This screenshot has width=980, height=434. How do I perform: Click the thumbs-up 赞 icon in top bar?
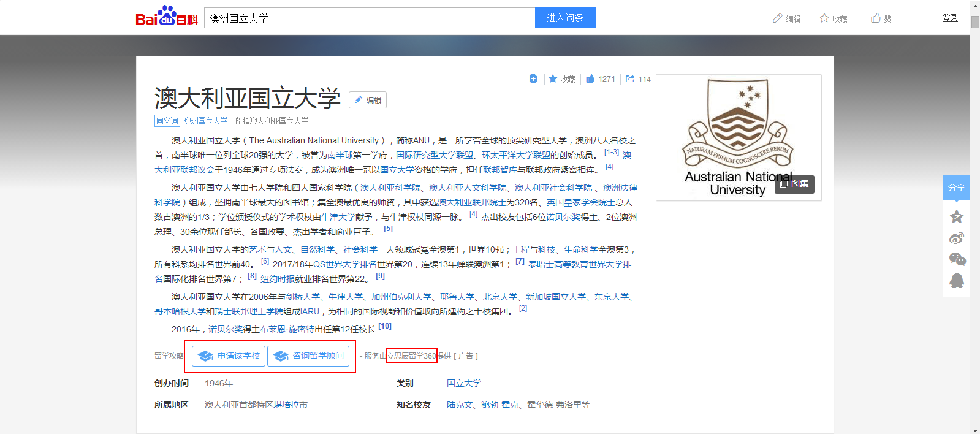click(876, 18)
